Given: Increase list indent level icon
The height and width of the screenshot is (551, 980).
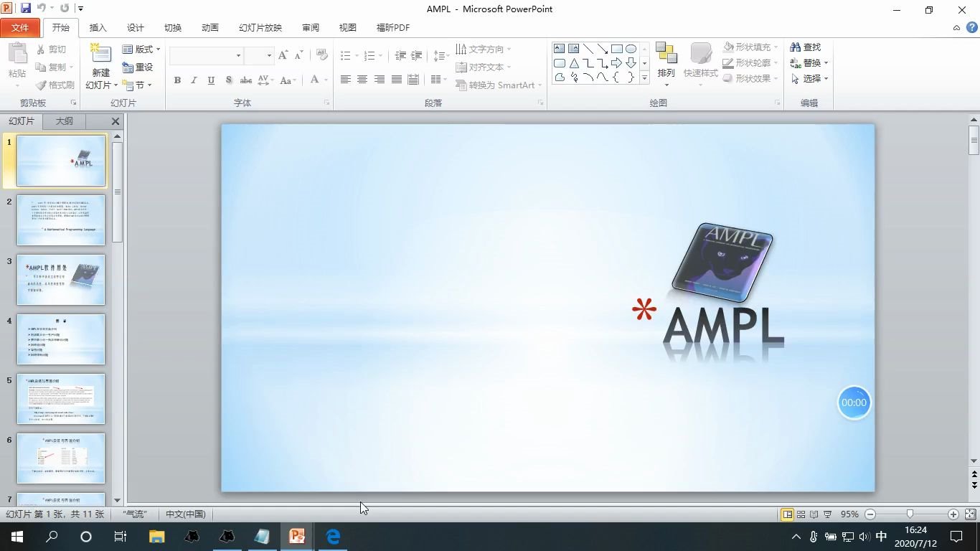Looking at the screenshot, I should (416, 55).
